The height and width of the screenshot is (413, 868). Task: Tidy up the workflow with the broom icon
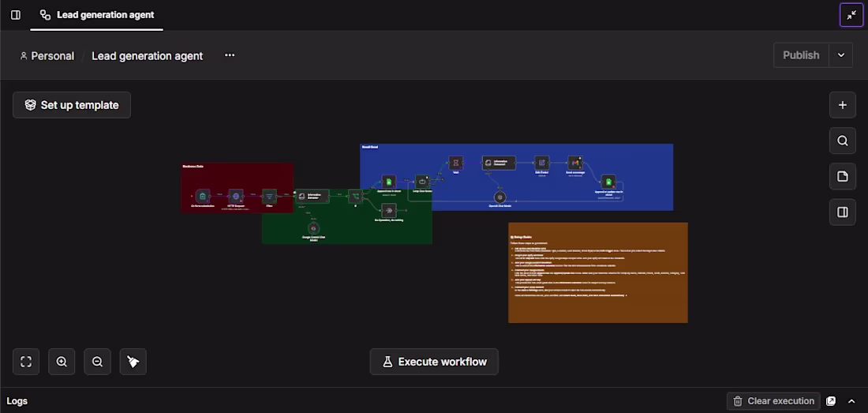tap(133, 362)
